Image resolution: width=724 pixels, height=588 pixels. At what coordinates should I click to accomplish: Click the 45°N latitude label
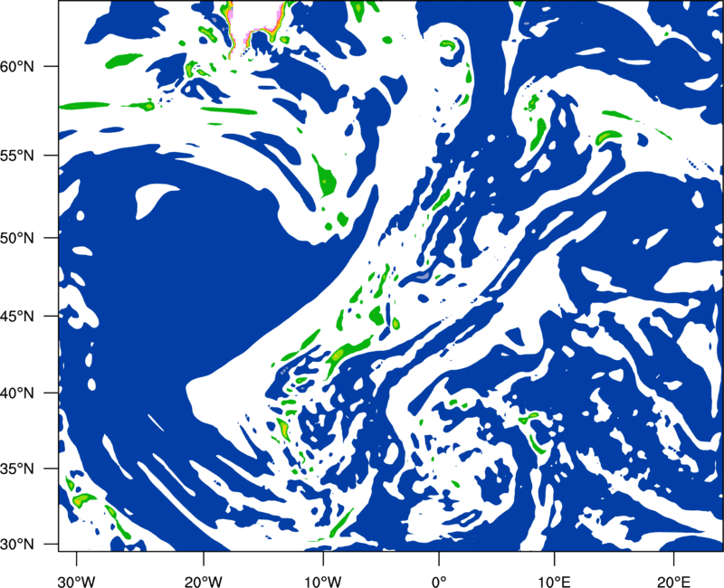(17, 316)
